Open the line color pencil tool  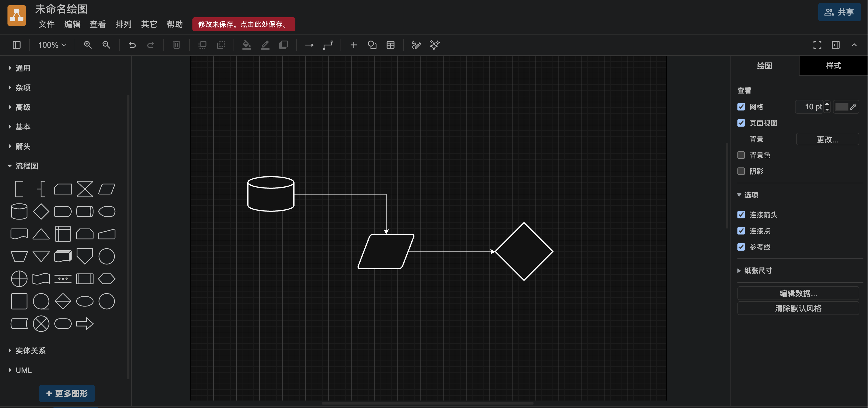(265, 45)
